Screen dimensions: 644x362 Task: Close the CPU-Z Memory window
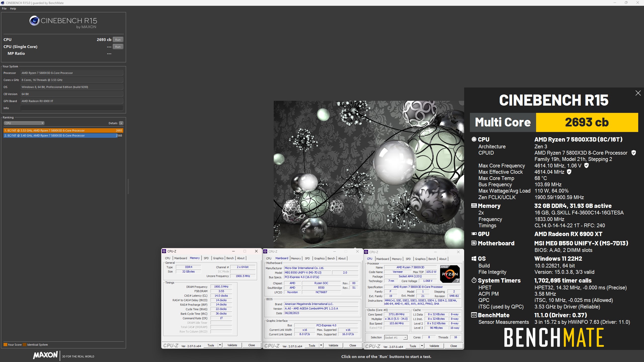(x=256, y=251)
